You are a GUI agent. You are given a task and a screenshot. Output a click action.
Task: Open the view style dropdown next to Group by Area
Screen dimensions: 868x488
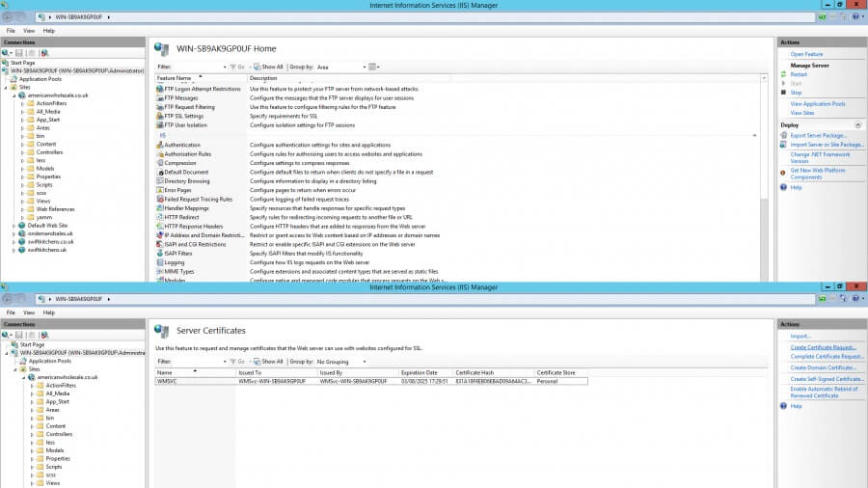(x=374, y=67)
